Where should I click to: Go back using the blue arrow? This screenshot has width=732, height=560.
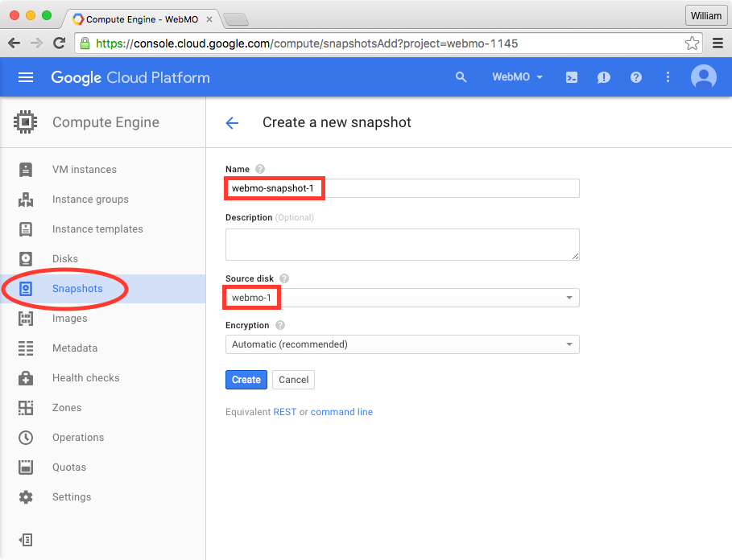232,122
